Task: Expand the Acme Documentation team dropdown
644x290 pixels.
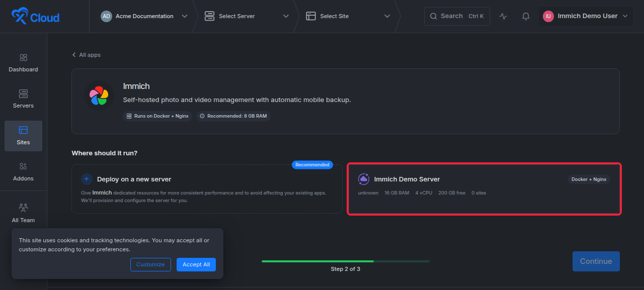Action: (185, 16)
